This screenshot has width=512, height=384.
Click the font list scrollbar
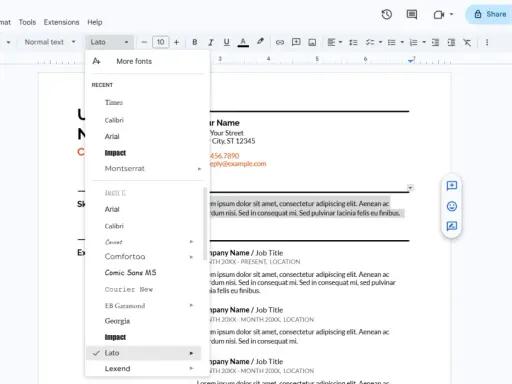[205, 224]
